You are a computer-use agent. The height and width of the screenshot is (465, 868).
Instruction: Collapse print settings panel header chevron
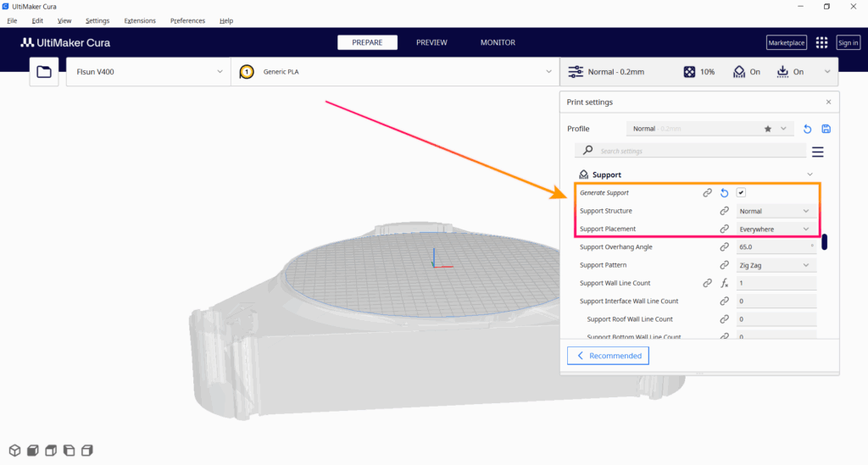(827, 71)
